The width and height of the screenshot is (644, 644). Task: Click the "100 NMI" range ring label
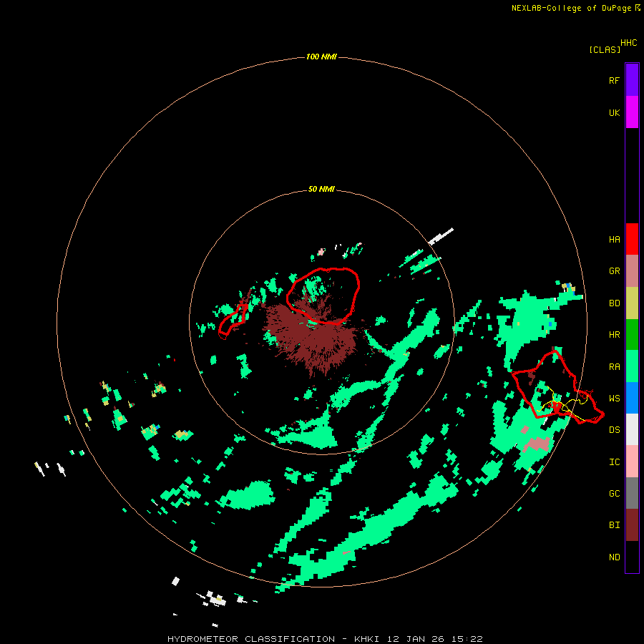(x=321, y=57)
